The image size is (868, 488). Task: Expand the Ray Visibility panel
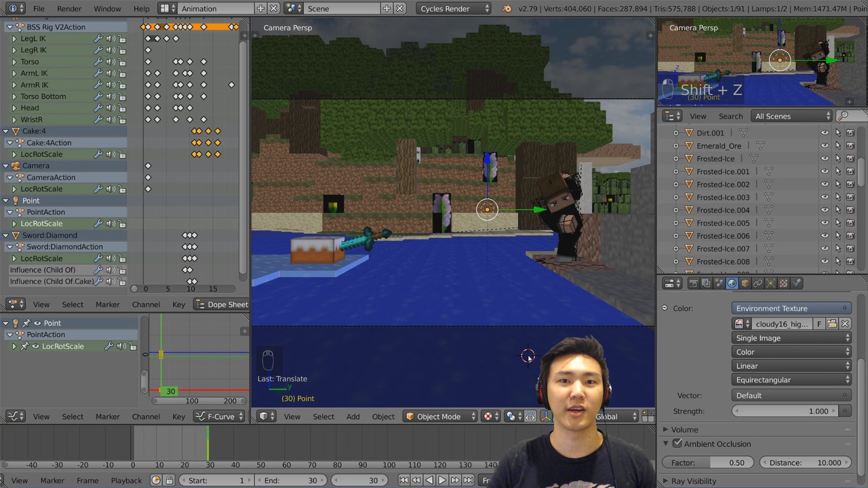tap(665, 481)
